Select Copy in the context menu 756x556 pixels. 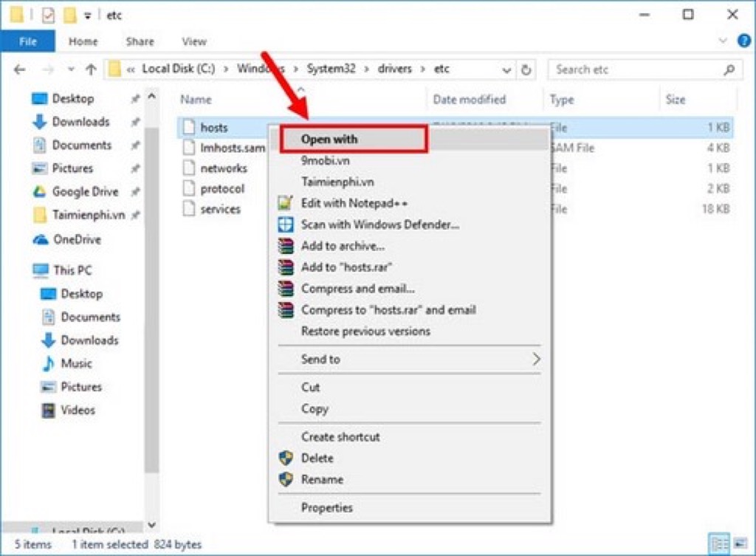coord(315,409)
